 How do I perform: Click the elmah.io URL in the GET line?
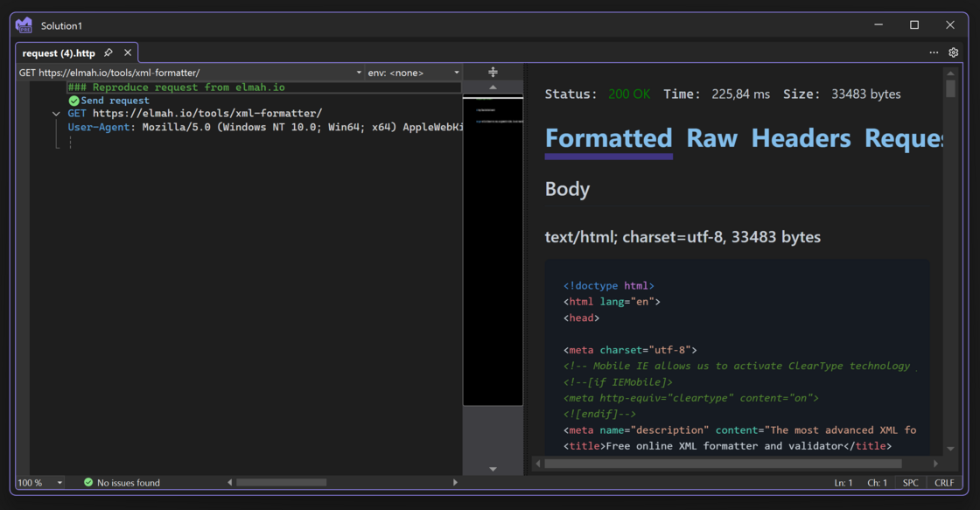point(207,113)
